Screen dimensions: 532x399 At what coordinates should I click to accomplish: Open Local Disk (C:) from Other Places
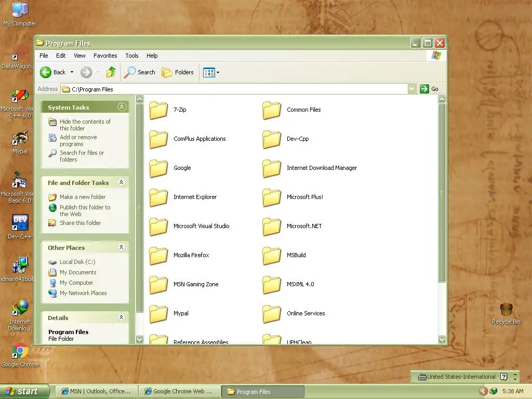[72, 262]
